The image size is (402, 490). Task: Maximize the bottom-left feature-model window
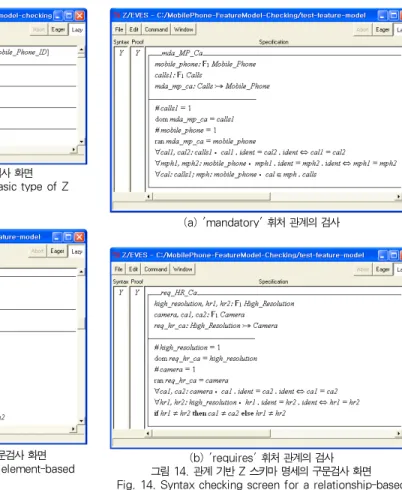[x=68, y=237]
